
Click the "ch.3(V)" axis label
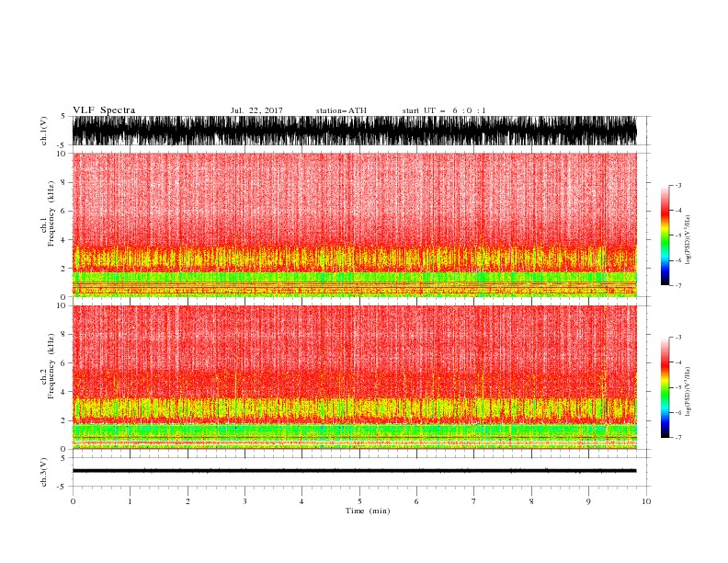coord(44,472)
